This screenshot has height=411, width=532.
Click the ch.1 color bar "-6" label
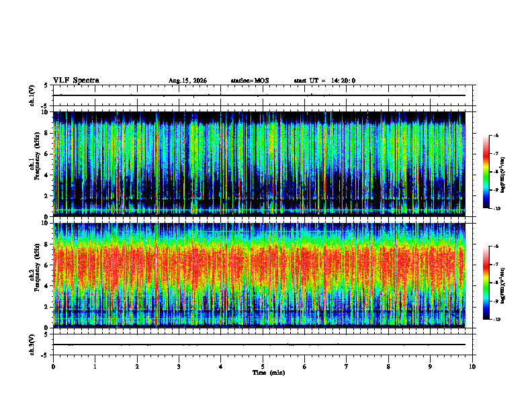tap(496, 136)
